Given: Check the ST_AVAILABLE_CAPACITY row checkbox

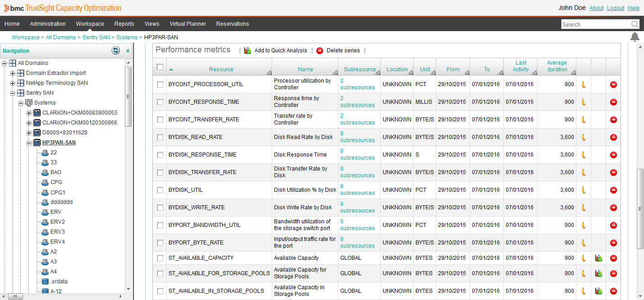Looking at the screenshot, I should [160, 258].
